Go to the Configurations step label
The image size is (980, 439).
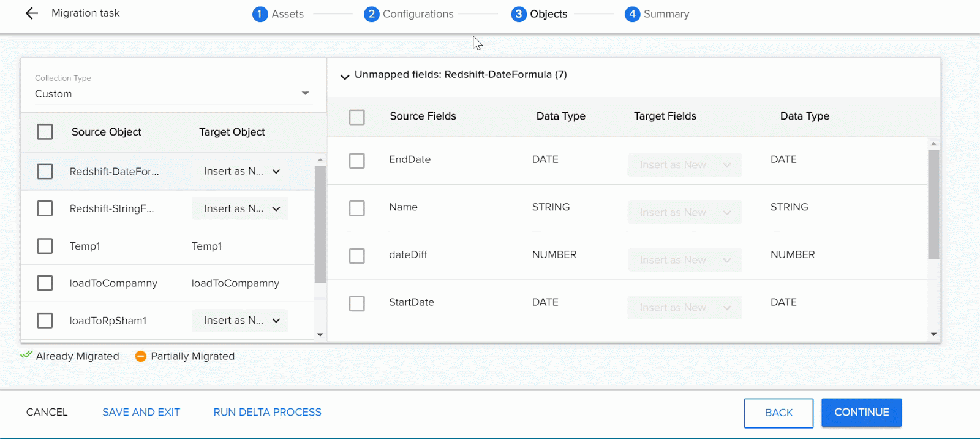tap(418, 14)
